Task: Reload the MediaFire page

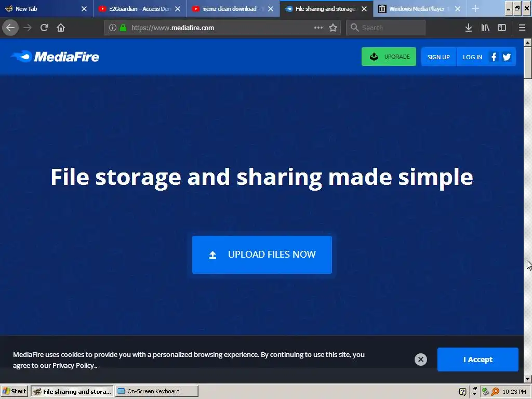Action: pos(44,28)
